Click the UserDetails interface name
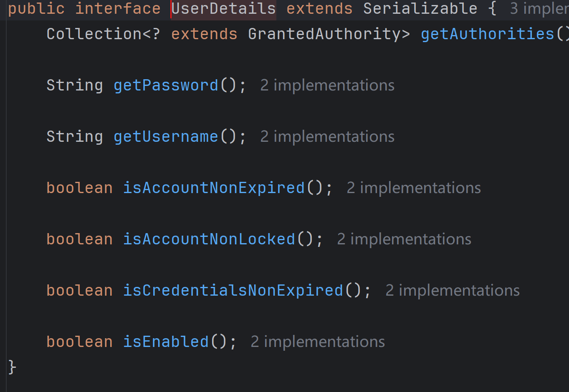This screenshot has height=392, width=569. 224,9
